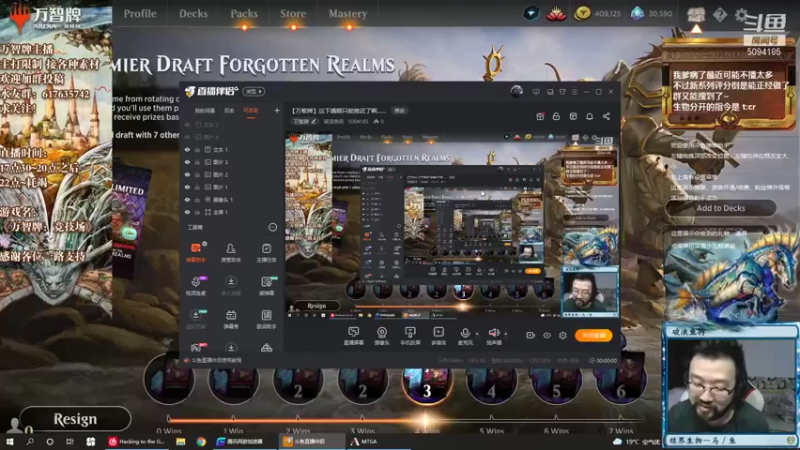Toggle visibility of 图片 1 layer
Screen dimensions: 800x450
click(187, 187)
